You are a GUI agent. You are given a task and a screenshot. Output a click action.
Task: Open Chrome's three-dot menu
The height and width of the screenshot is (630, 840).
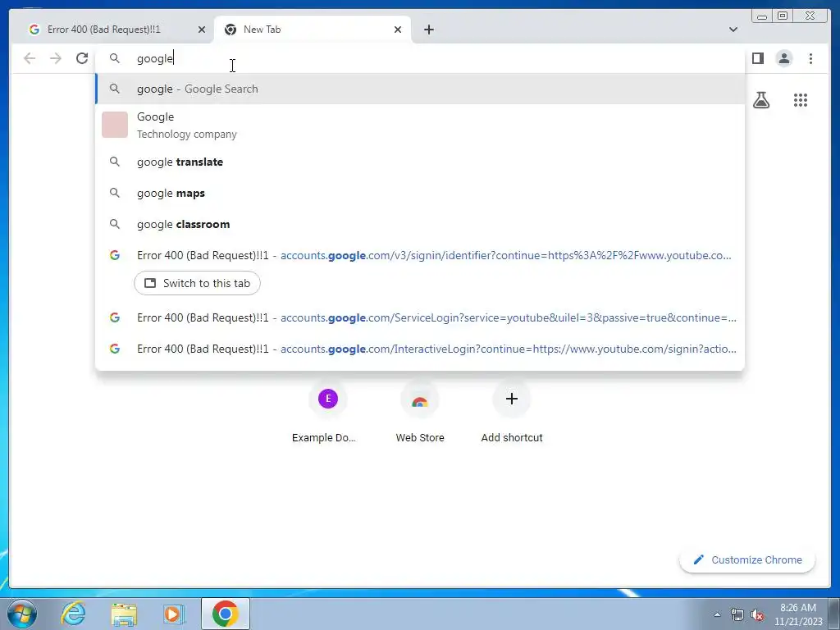(810, 58)
